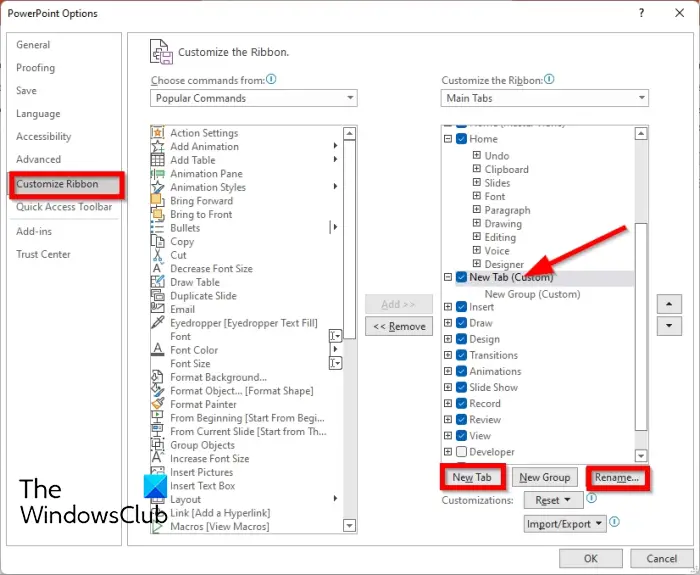This screenshot has height=575, width=700.
Task: Select Quick Access Toolbar category
Action: 64,207
